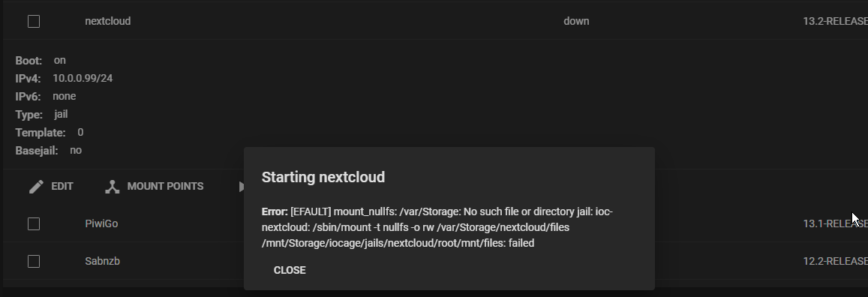868x297 pixels.
Task: Click the partially hidden Start play icon
Action: [x=242, y=187]
